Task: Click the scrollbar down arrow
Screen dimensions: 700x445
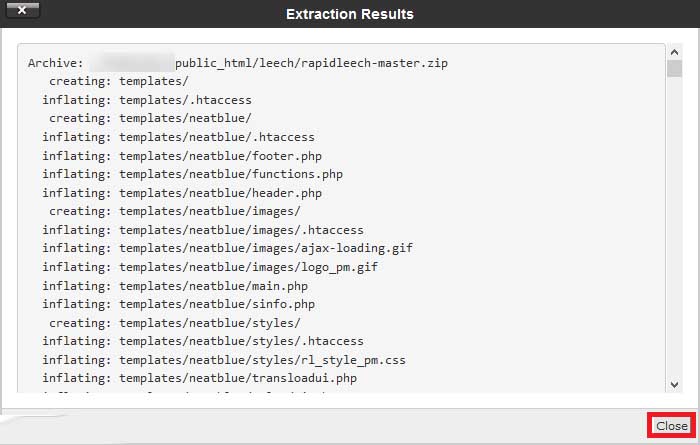Action: [x=675, y=384]
